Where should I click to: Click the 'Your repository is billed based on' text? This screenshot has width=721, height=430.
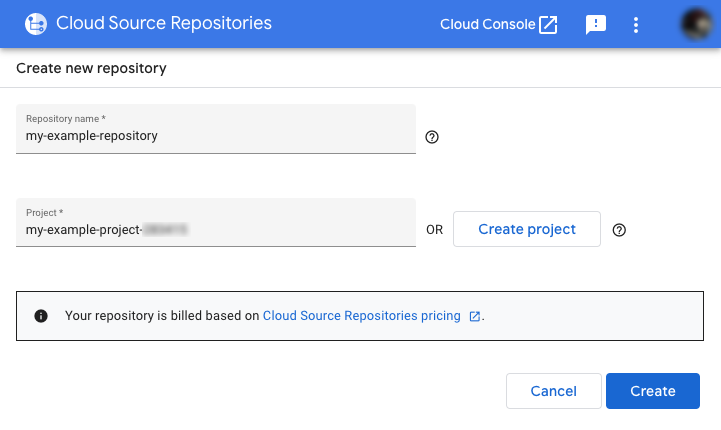[162, 315]
